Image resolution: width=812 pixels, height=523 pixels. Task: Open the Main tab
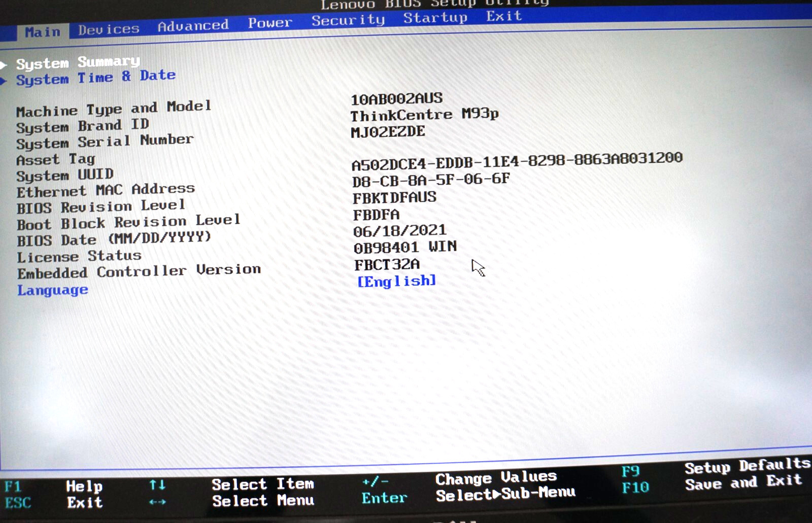pos(43,32)
